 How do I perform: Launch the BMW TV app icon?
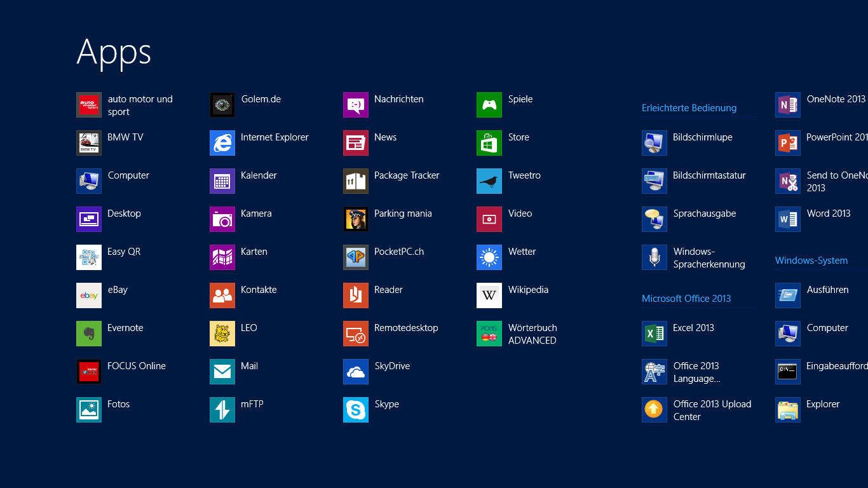[x=89, y=143]
